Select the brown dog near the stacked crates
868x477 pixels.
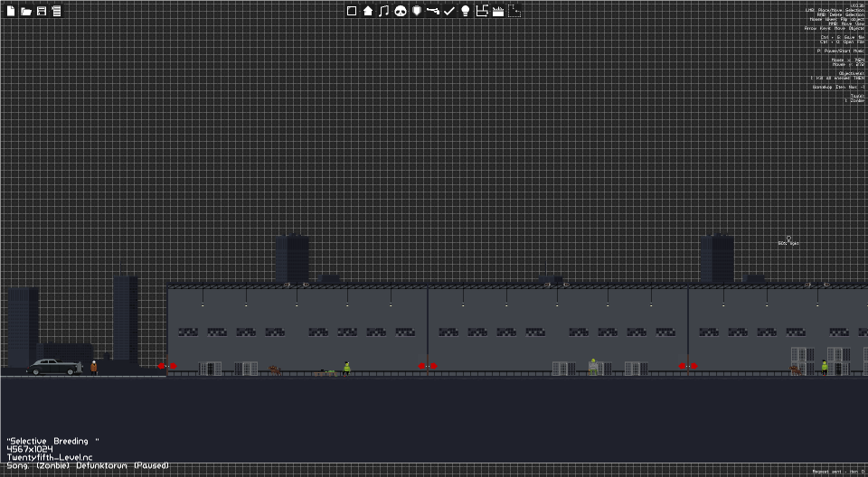796,370
